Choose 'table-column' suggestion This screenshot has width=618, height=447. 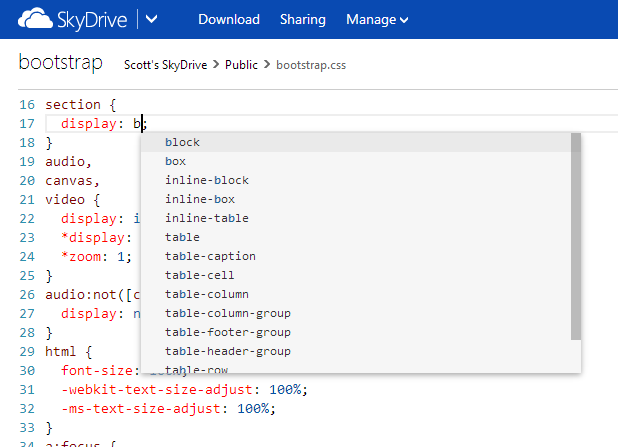[356, 294]
